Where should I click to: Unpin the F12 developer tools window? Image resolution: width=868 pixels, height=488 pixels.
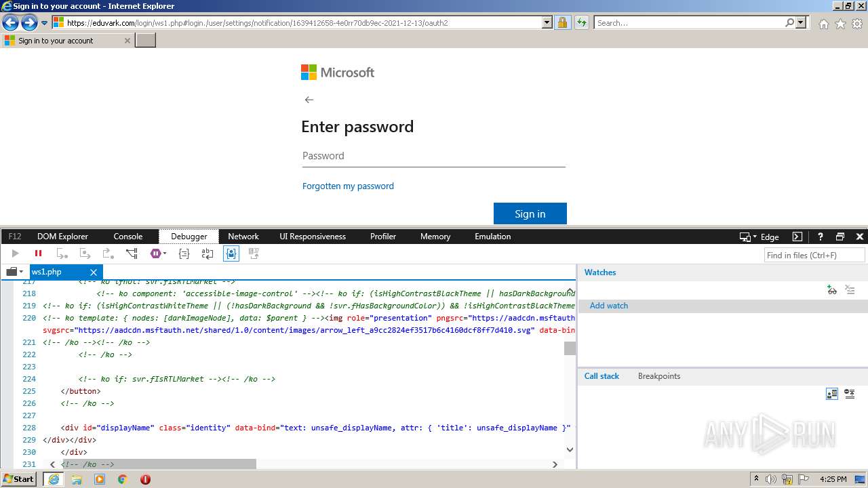coord(840,237)
